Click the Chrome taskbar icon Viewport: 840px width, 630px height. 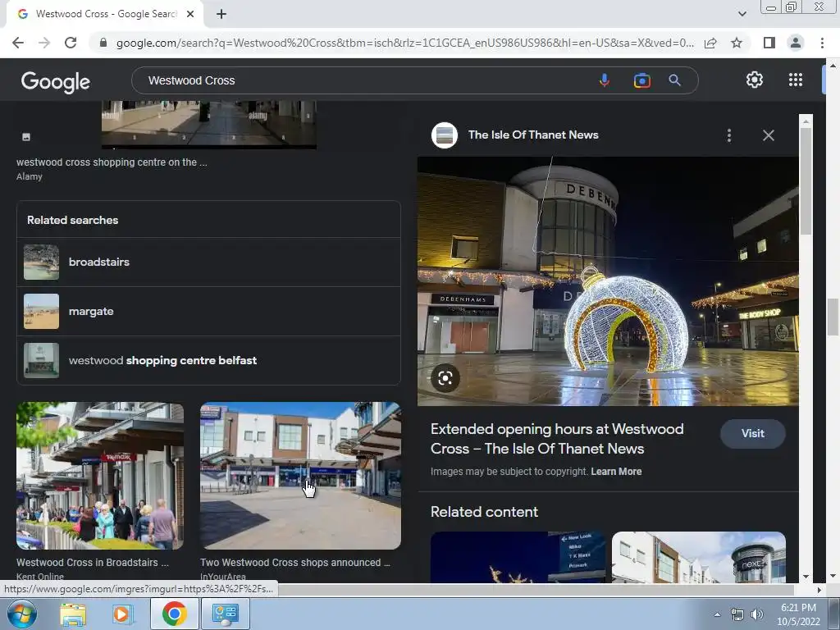(x=175, y=614)
